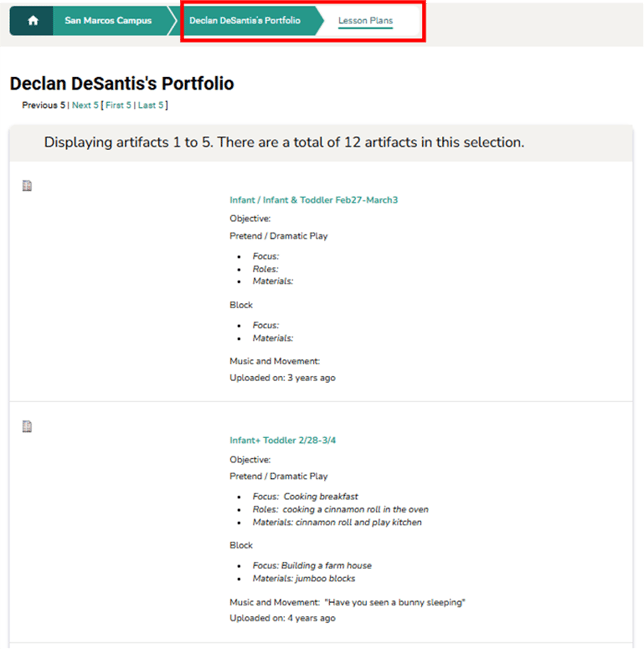Go to the San Marcos Campus breadcrumb

pos(108,20)
